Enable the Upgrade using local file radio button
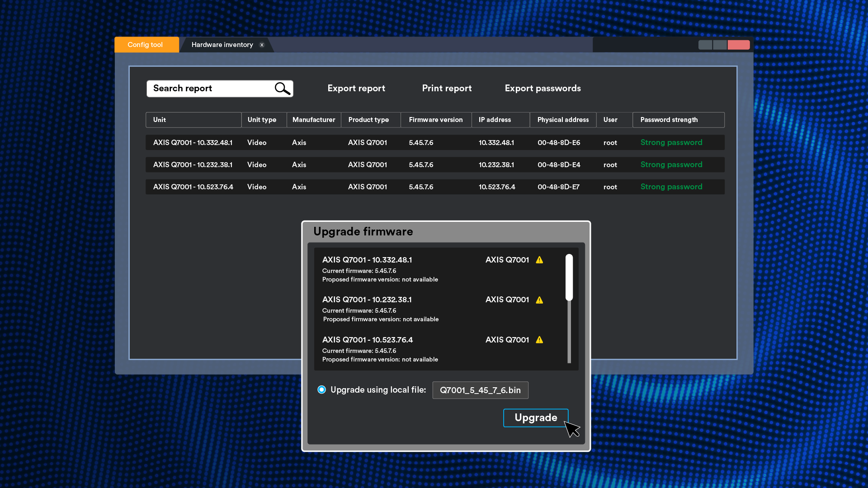Image resolution: width=868 pixels, height=488 pixels. 321,389
